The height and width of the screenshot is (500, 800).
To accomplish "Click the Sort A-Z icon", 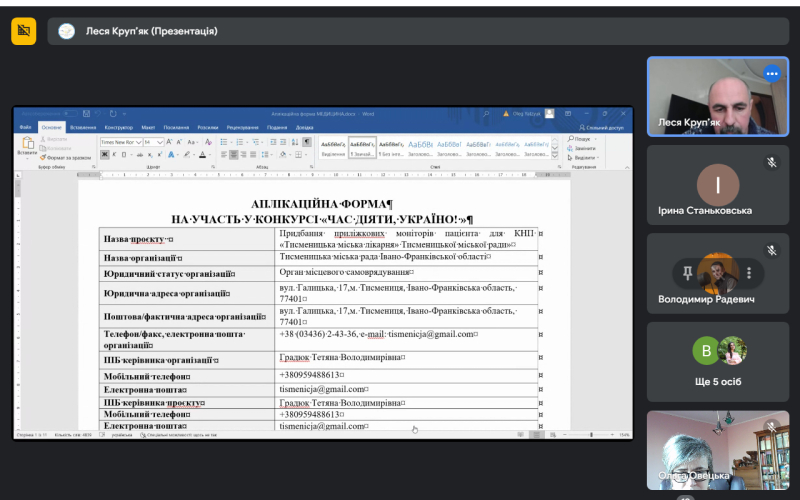I will coord(295,142).
